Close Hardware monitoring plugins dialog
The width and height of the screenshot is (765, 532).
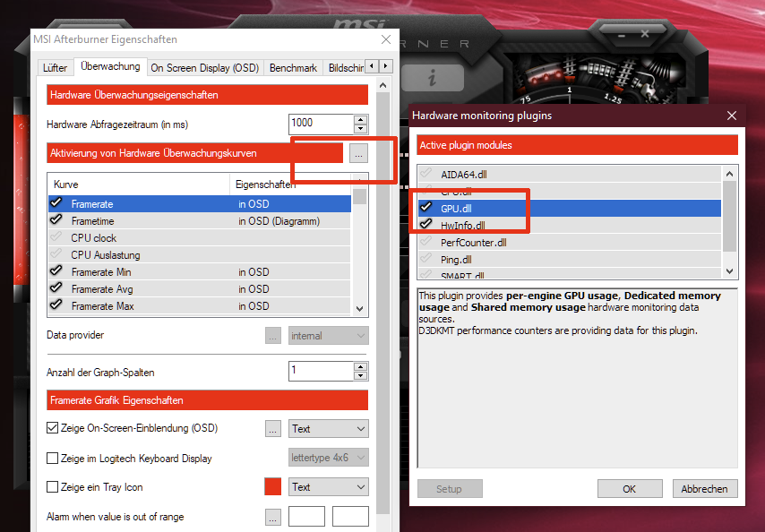732,116
